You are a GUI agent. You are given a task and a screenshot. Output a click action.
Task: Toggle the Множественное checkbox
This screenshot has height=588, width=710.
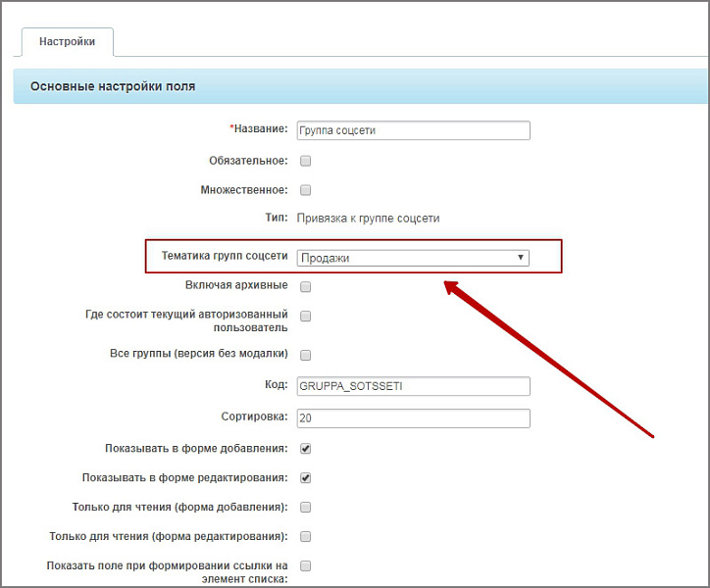(x=306, y=190)
